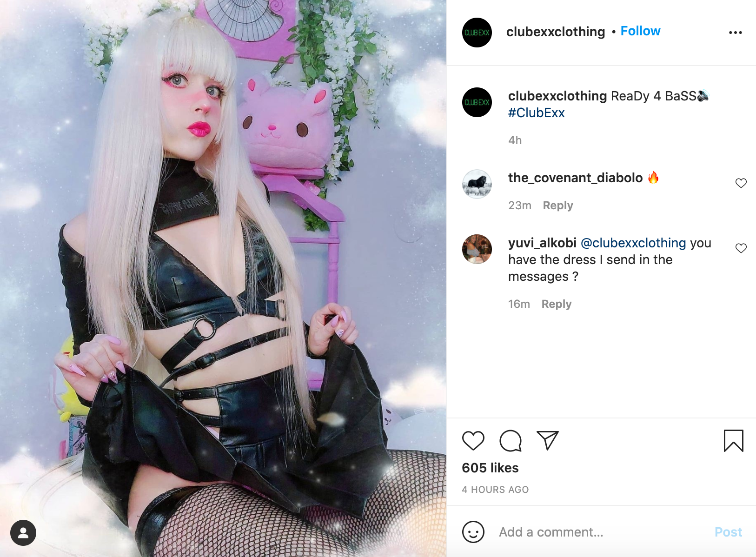Share post via paper plane icon
Viewport: 756px width, 557px height.
547,440
